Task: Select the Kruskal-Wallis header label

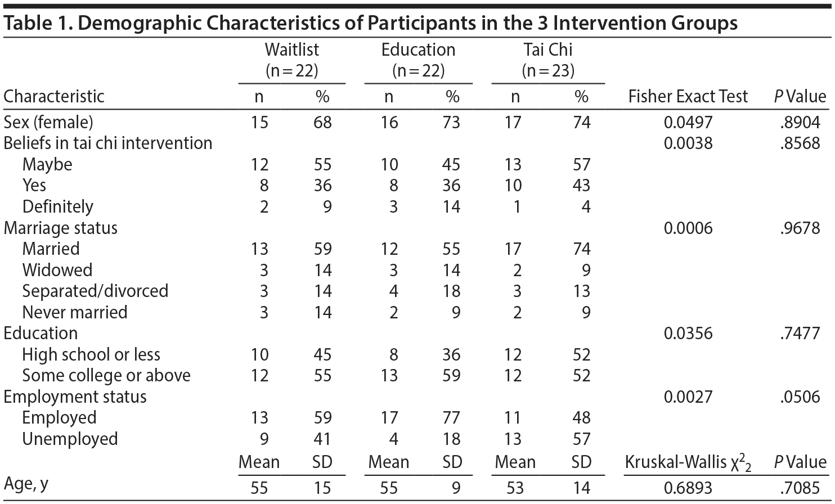Action: click(x=688, y=462)
